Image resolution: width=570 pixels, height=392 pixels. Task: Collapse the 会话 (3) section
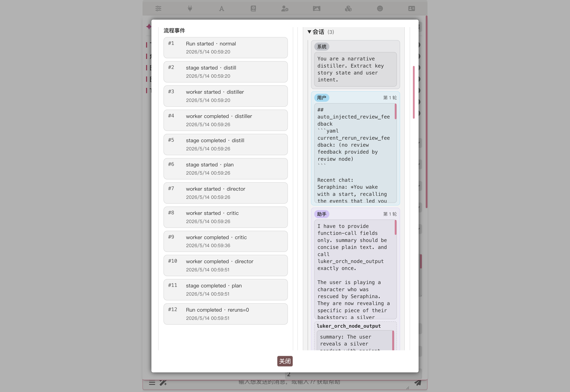point(321,32)
